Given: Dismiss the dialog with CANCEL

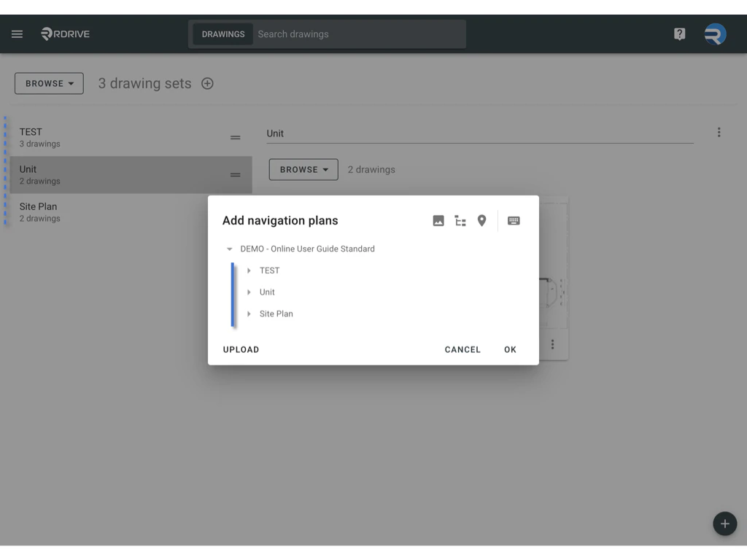Looking at the screenshot, I should 462,349.
